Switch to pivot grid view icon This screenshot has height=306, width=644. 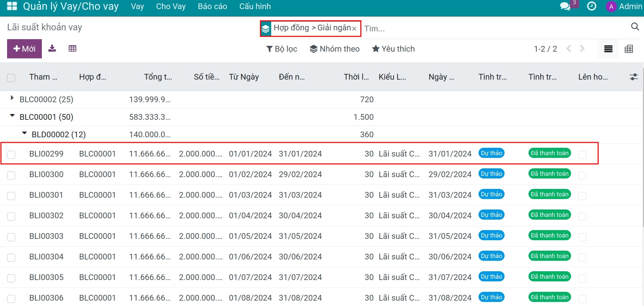[629, 49]
